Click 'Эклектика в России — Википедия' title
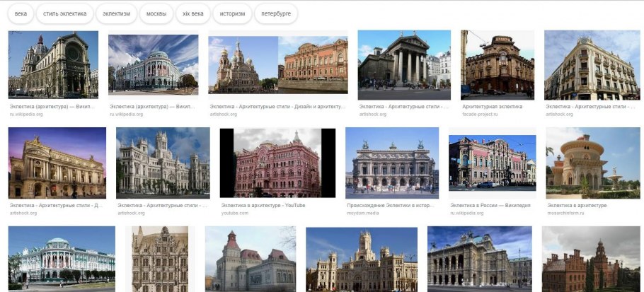The image size is (644, 292). 491,205
